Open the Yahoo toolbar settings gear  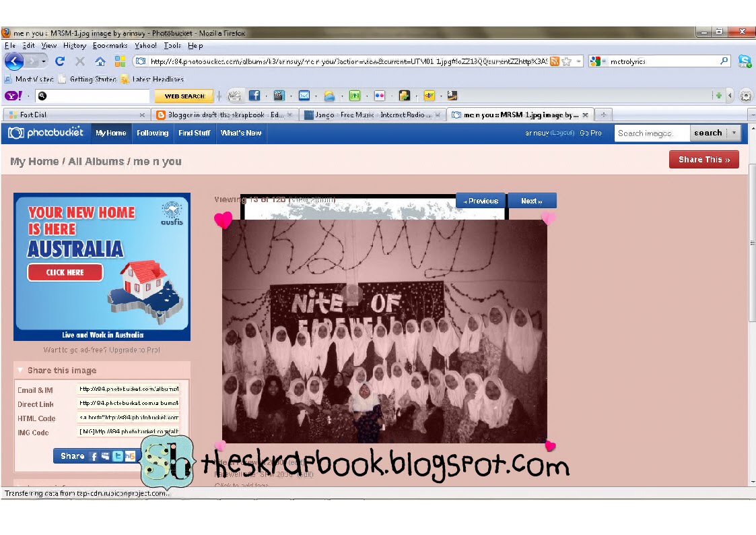click(x=745, y=96)
